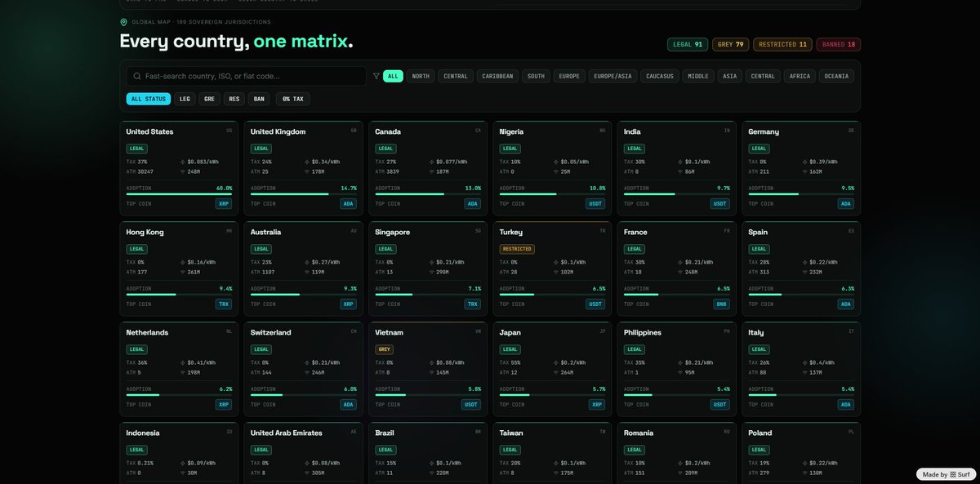Click RESTRICTED status badge on Turkey card

(x=517, y=249)
